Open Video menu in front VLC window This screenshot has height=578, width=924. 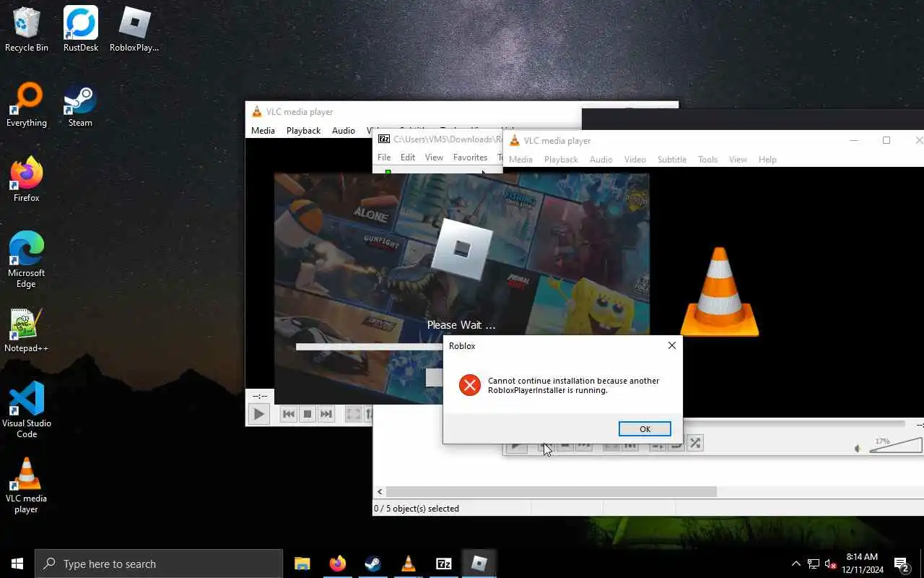pos(635,160)
